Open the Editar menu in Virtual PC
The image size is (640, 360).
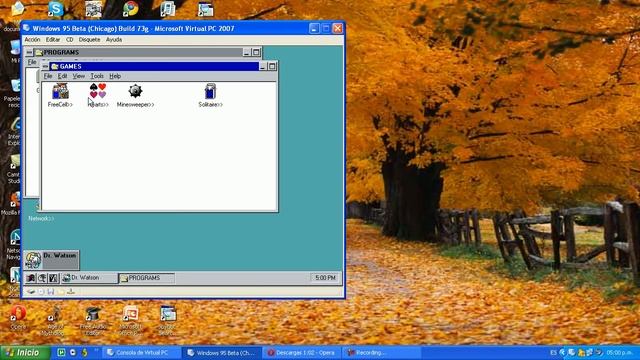[53, 40]
